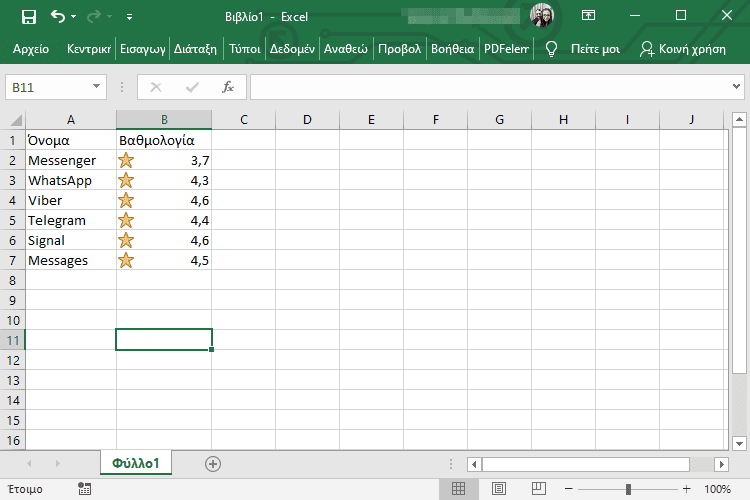The width and height of the screenshot is (750, 500).
Task: Open the Δεδομένα ribbon tab
Action: (292, 49)
